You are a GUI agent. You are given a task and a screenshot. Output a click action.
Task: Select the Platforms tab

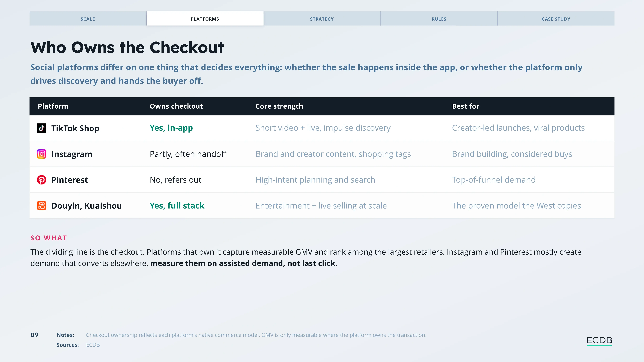(205, 19)
